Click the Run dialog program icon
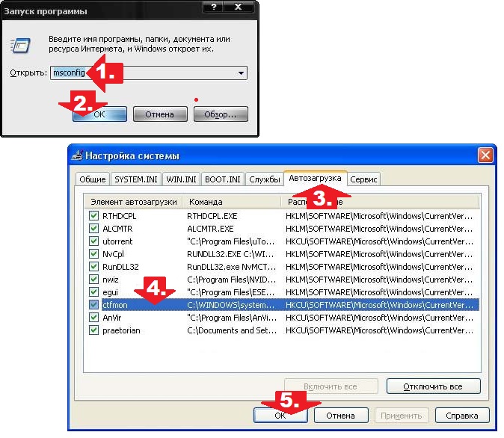This screenshot has height=438, width=504. tap(19, 45)
